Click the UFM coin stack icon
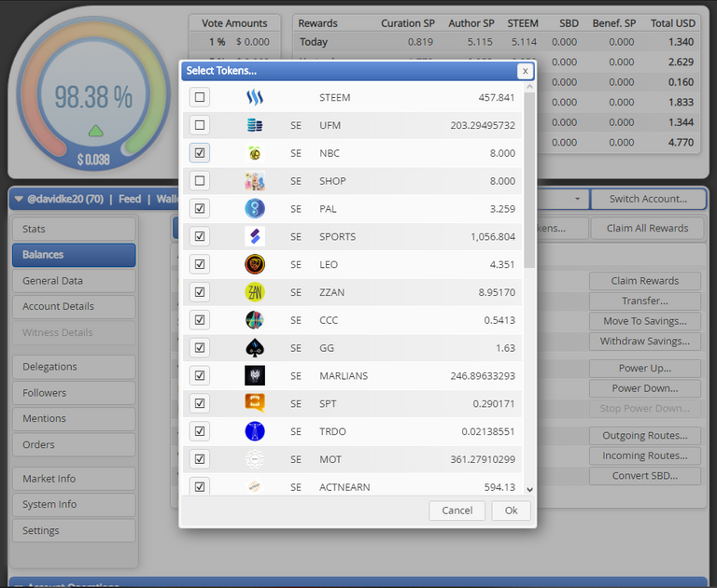 pos(255,125)
